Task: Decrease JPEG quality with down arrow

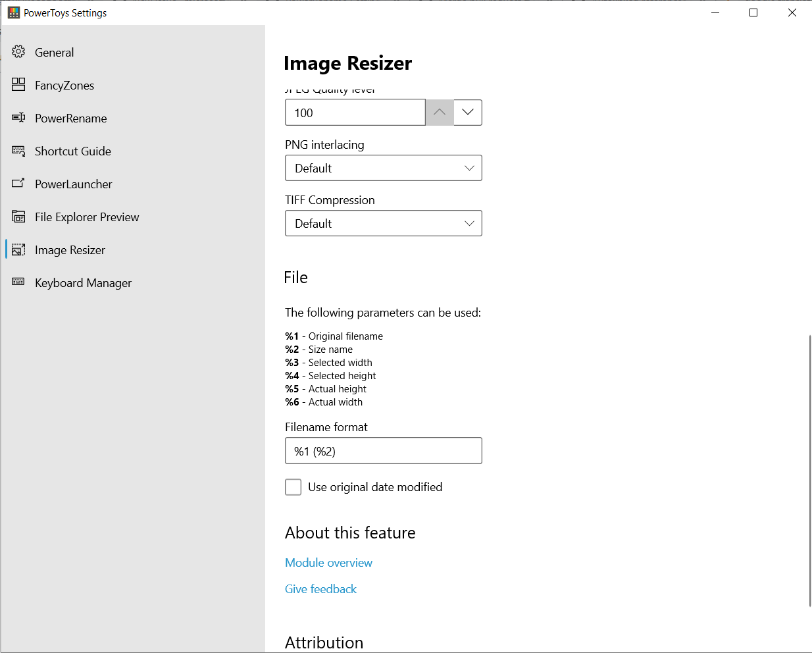Action: [468, 113]
